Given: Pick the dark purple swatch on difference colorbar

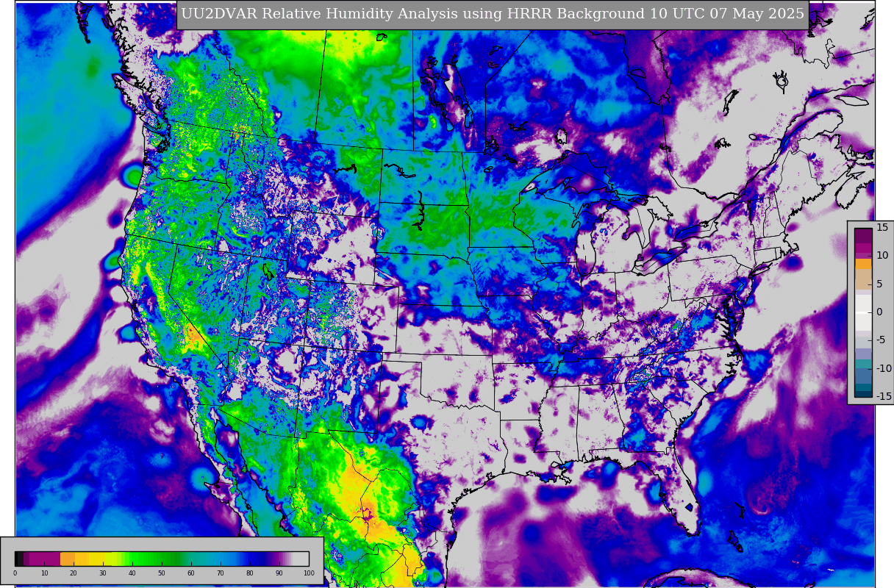Looking at the screenshot, I should [863, 235].
